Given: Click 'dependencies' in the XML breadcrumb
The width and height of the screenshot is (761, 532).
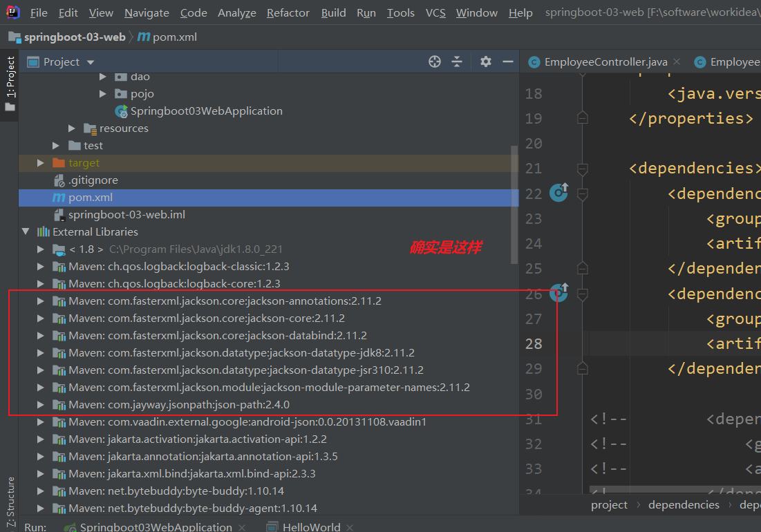Looking at the screenshot, I should pyautogui.click(x=684, y=505).
